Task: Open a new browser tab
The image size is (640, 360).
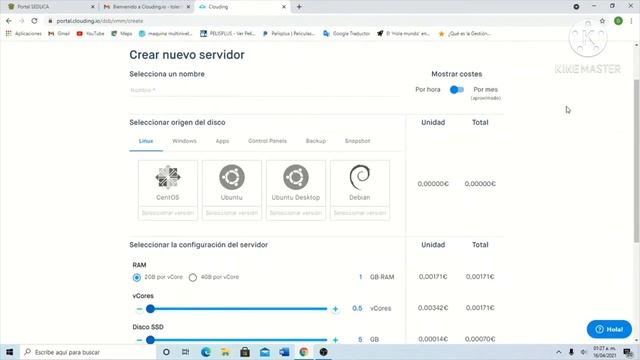Action: pos(299,7)
